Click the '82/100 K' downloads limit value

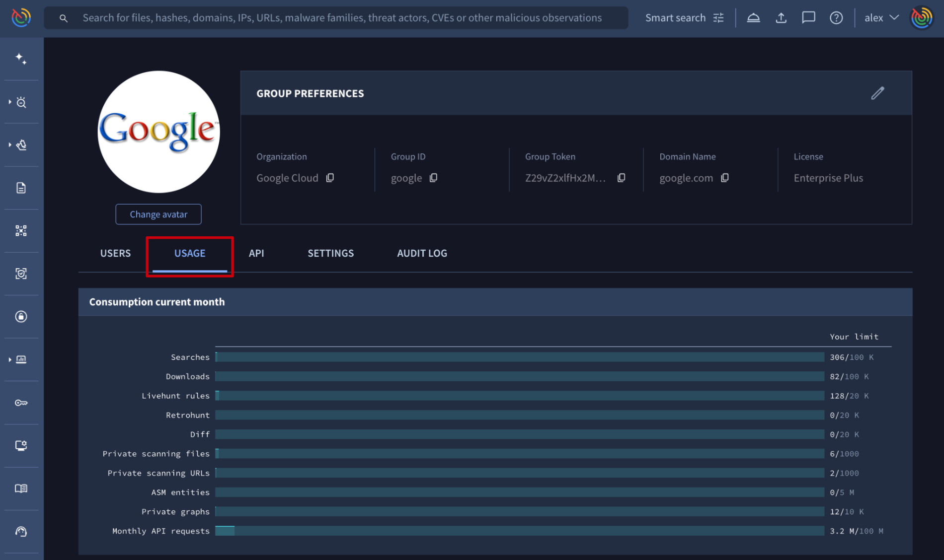pyautogui.click(x=849, y=376)
